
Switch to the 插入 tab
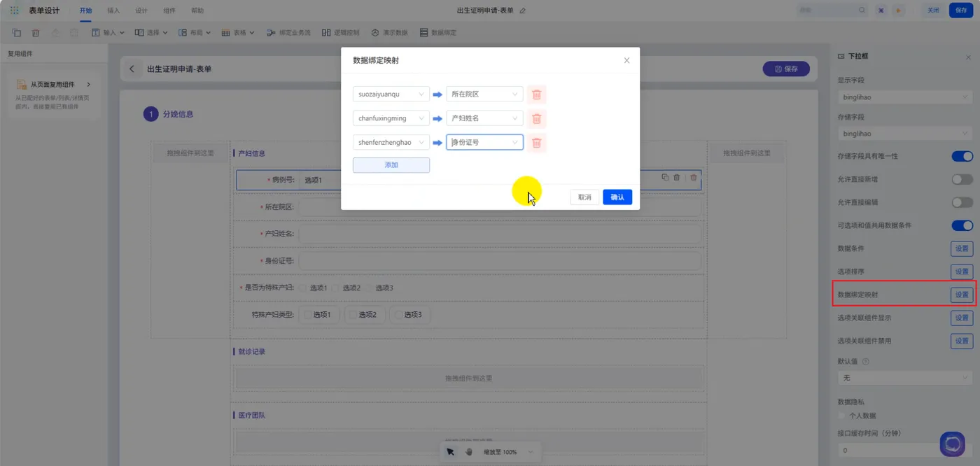click(113, 10)
